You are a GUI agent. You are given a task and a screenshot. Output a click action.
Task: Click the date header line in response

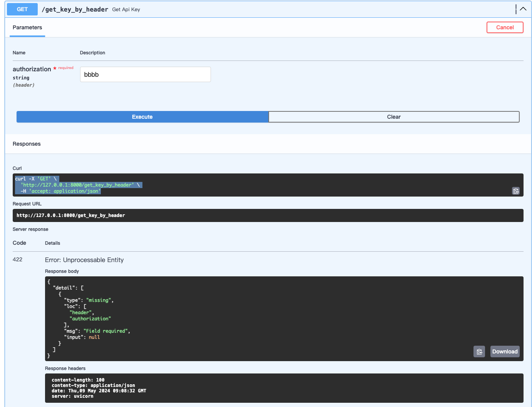pos(99,391)
